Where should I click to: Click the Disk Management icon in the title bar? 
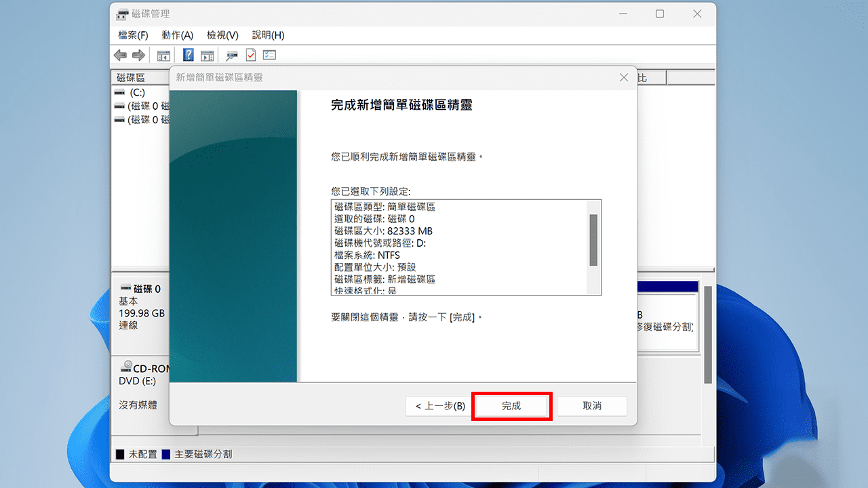point(122,14)
